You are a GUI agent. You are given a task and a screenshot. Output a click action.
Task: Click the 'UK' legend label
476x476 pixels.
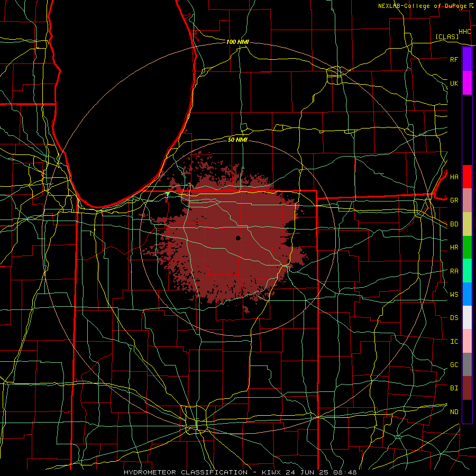tap(454, 83)
